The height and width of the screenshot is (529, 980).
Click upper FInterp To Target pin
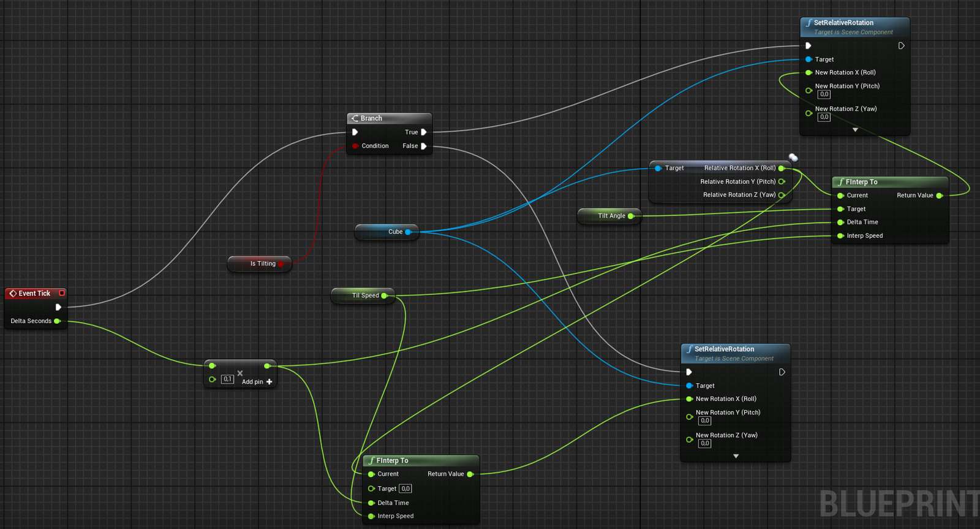tap(840, 209)
